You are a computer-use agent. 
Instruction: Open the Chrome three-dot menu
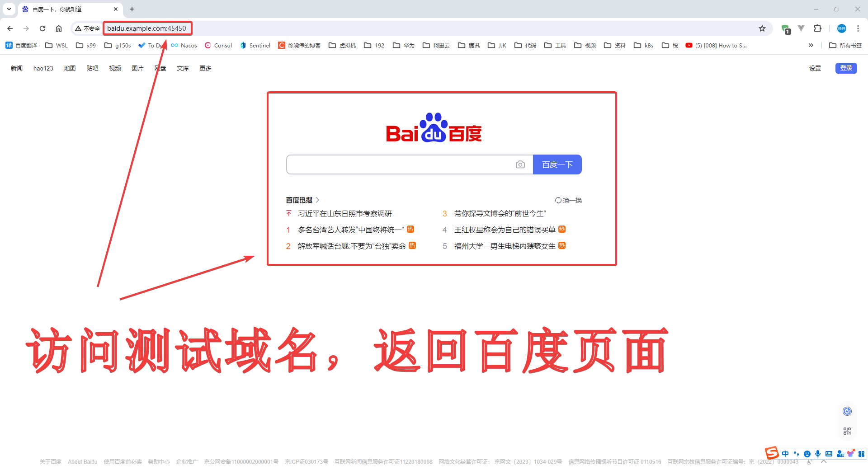[x=858, y=28]
